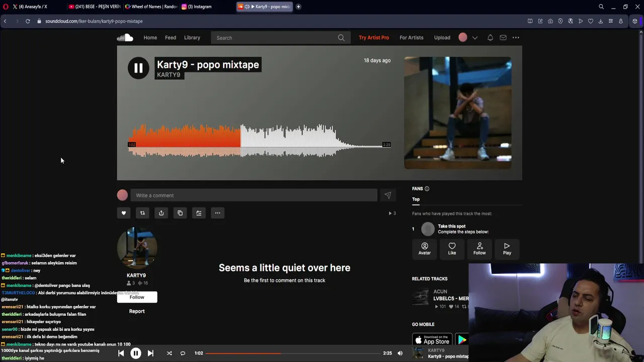Click the Follow step under Fans
644x362 pixels.
(x=479, y=249)
